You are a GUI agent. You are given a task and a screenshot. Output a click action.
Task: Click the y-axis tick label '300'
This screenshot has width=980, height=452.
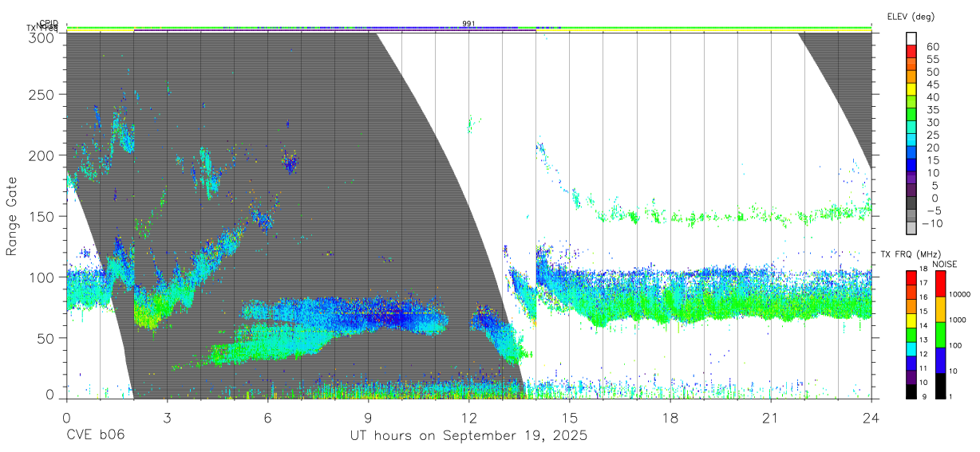click(x=42, y=38)
